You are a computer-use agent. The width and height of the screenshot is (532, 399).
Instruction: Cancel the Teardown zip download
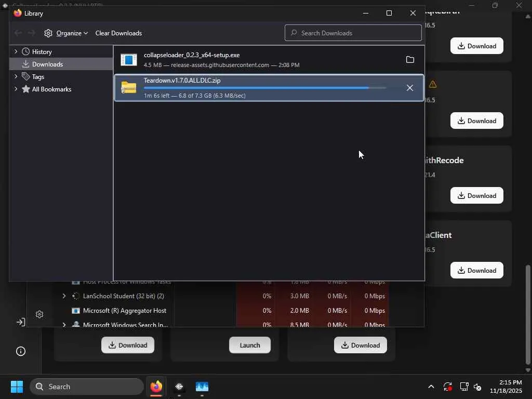tap(410, 88)
